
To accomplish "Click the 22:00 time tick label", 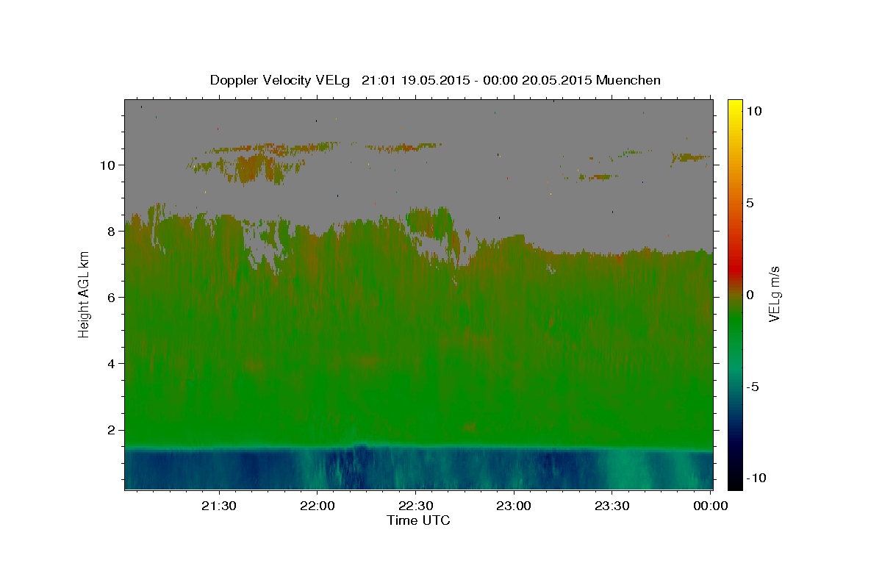I will tap(317, 506).
